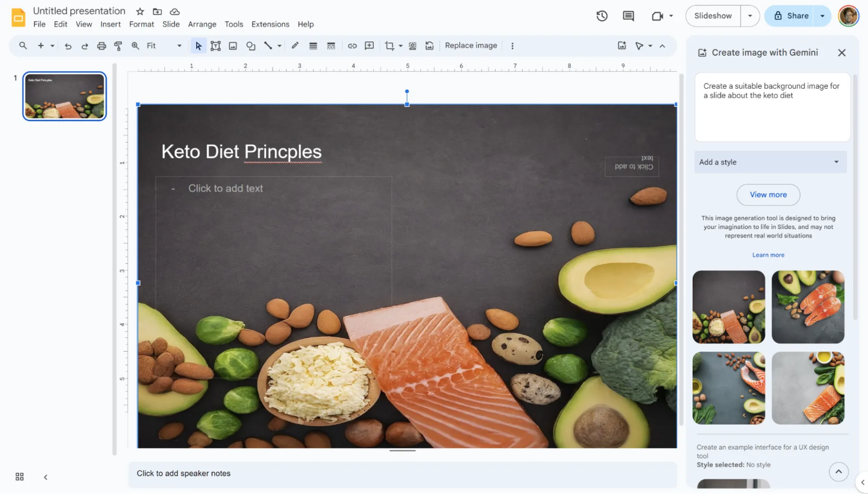Follow the Learn more link

(768, 255)
